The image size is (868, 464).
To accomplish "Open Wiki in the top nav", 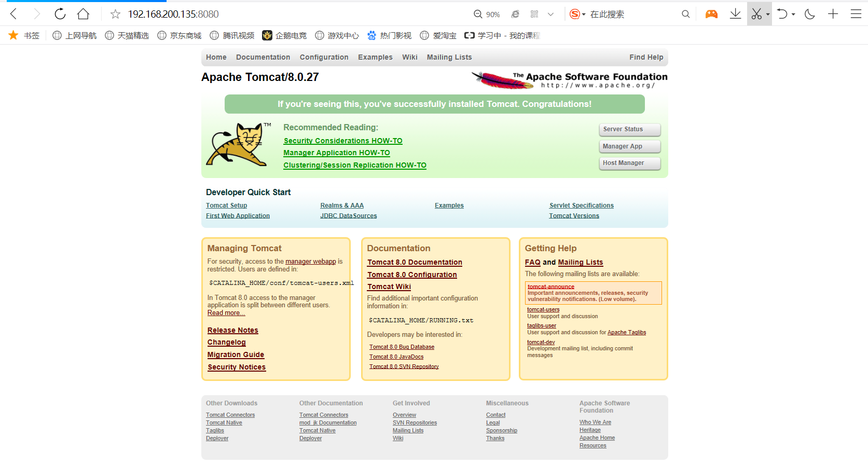I will 410,57.
